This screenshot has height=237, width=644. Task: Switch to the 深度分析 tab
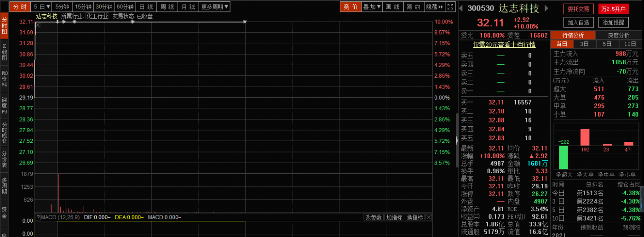[x=618, y=35]
